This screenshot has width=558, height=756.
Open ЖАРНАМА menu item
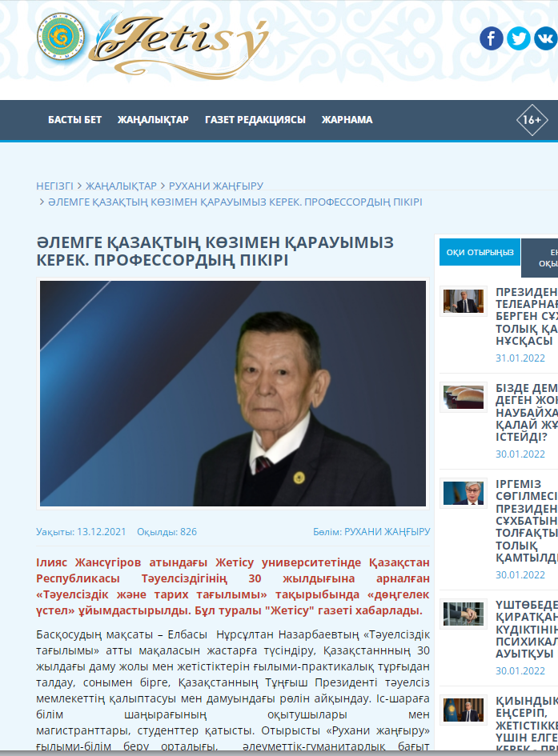click(347, 120)
